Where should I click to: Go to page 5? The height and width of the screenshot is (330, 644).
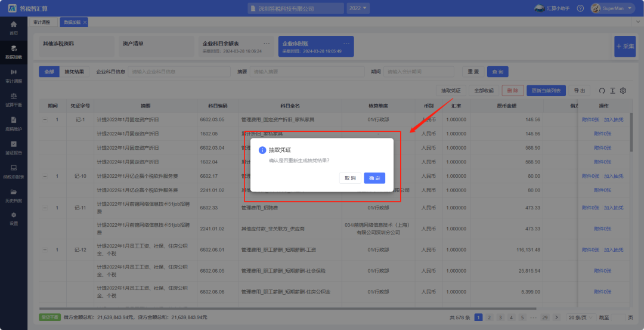pos(522,317)
